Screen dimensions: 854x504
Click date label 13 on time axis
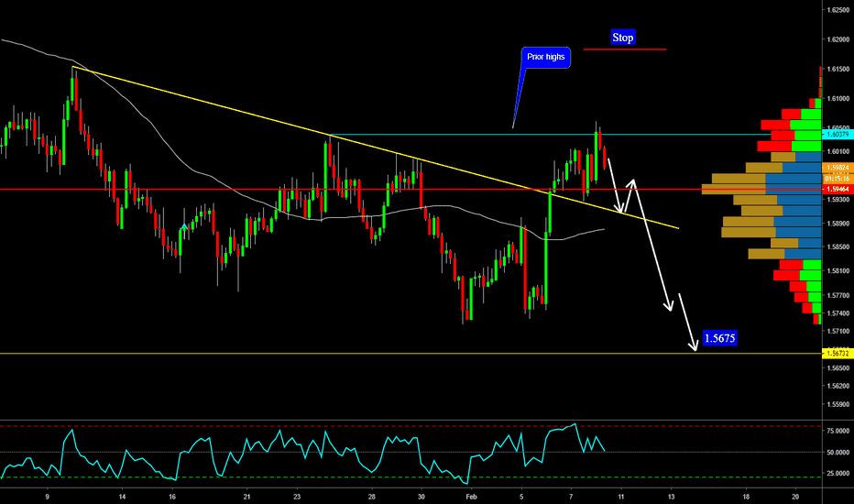(671, 497)
